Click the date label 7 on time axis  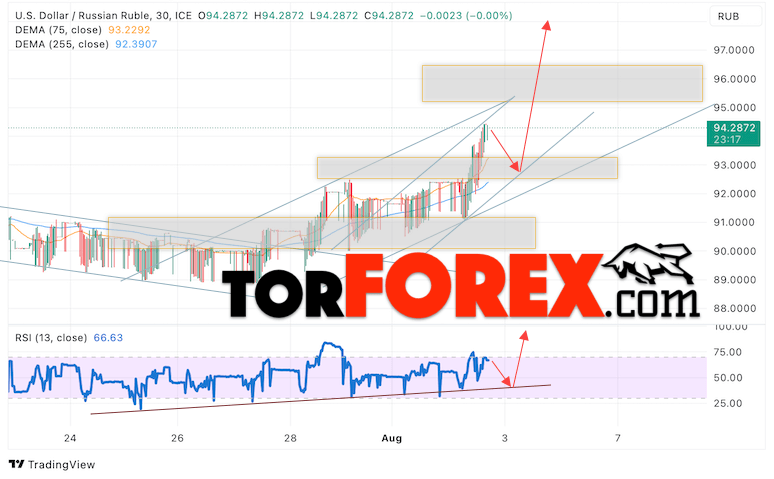[x=618, y=438]
